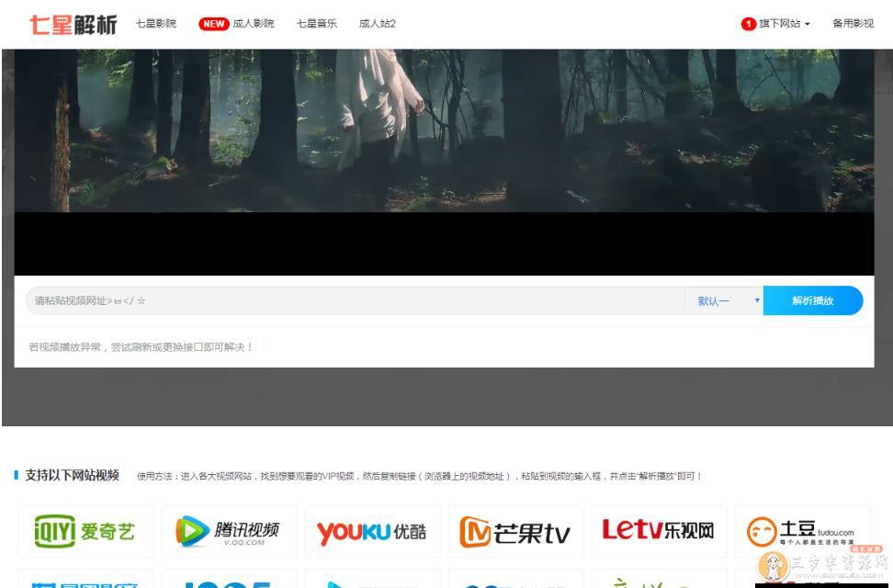This screenshot has height=588, width=893.
Task: Visit the 备用影视 link
Action: coord(853,24)
